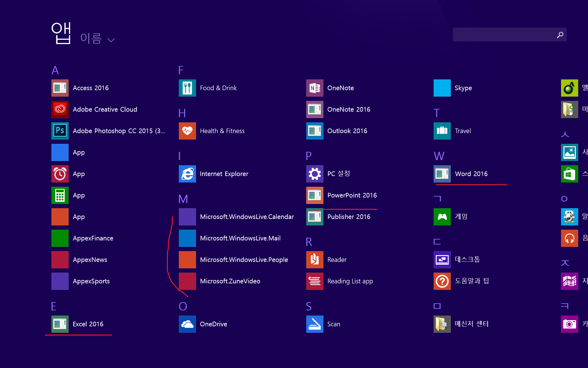Open Adobe Photoshop CC 2015 icon
Screen dimensions: 588x368
pos(60,131)
